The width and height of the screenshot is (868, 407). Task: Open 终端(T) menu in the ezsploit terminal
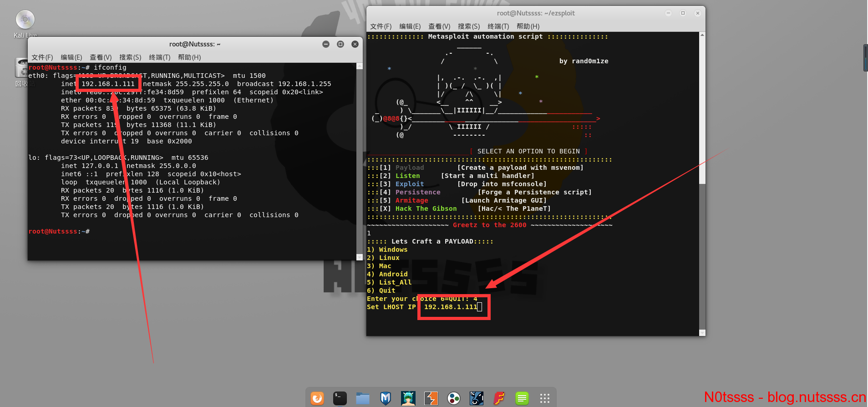pyautogui.click(x=498, y=26)
